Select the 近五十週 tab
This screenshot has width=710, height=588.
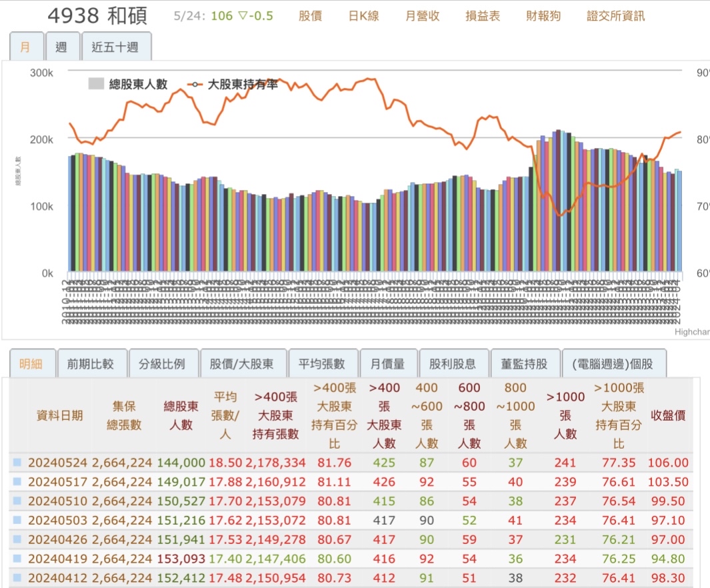117,46
